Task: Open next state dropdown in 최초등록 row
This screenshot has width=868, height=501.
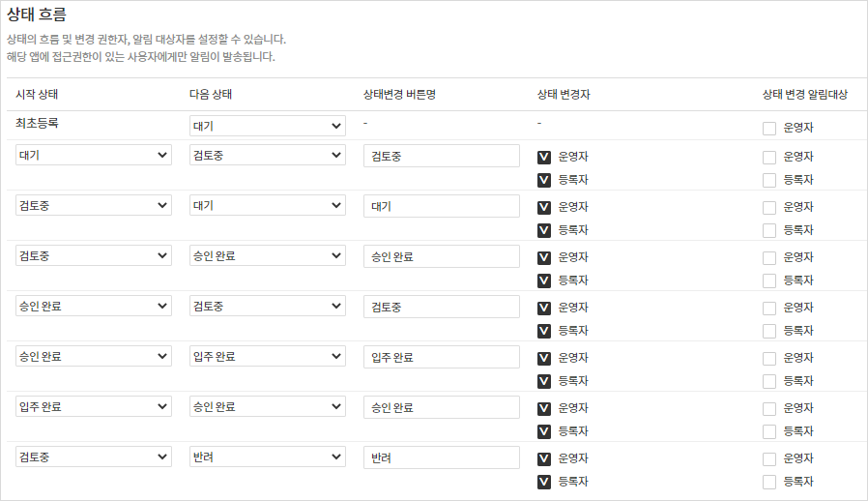Action: (x=267, y=126)
